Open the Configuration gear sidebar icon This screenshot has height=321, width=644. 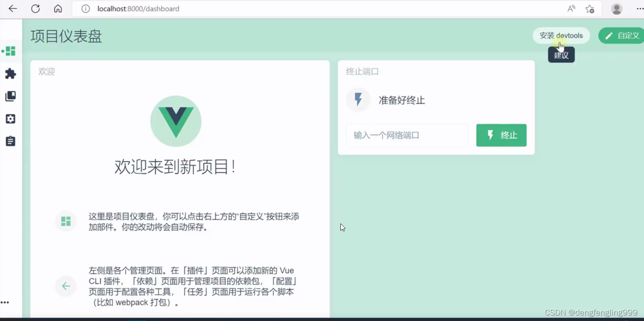point(11,119)
